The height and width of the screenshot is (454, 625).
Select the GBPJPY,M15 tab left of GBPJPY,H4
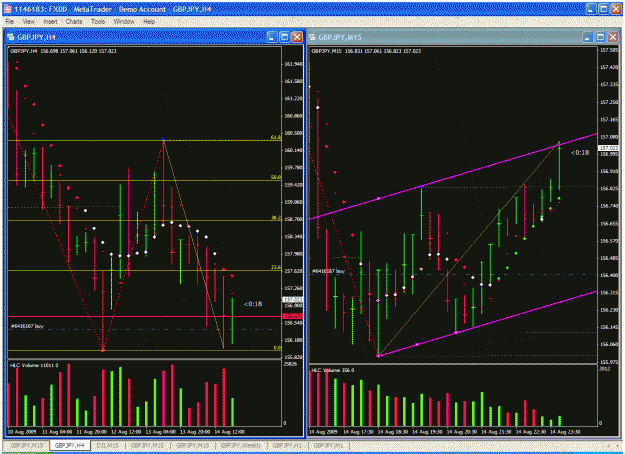tap(27, 445)
